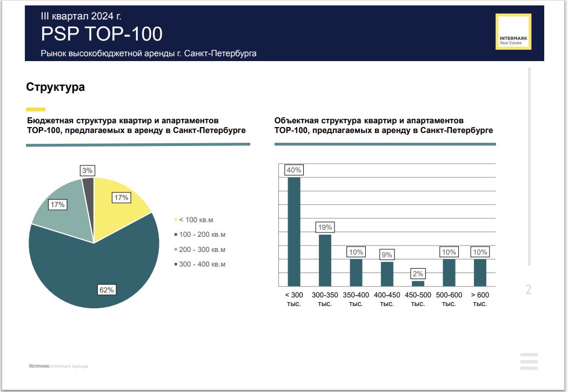Image resolution: width=568 pixels, height=392 pixels.
Task: Click the "40%" bar value label
Action: tap(294, 170)
